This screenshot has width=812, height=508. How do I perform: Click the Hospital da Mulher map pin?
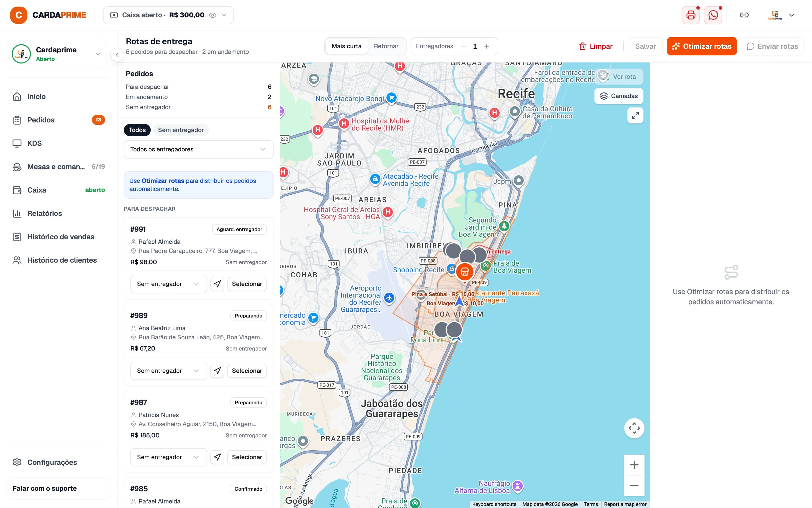click(344, 124)
